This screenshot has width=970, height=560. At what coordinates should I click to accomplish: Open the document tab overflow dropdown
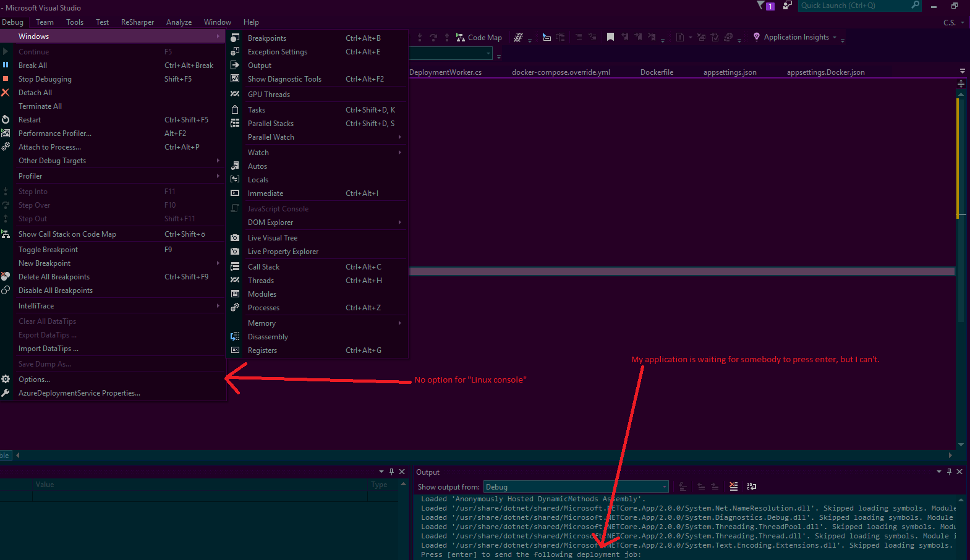click(x=962, y=71)
